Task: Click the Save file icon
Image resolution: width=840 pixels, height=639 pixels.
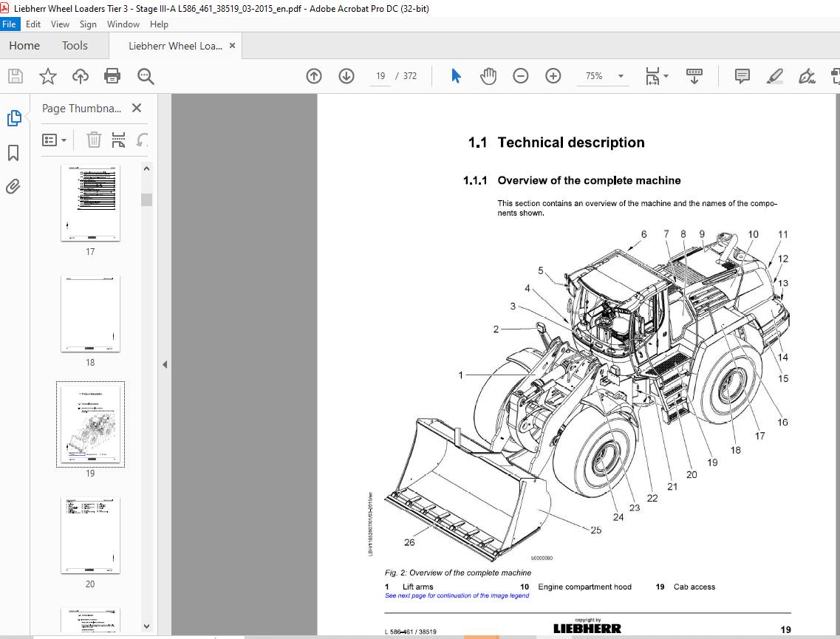Action: pos(16,76)
